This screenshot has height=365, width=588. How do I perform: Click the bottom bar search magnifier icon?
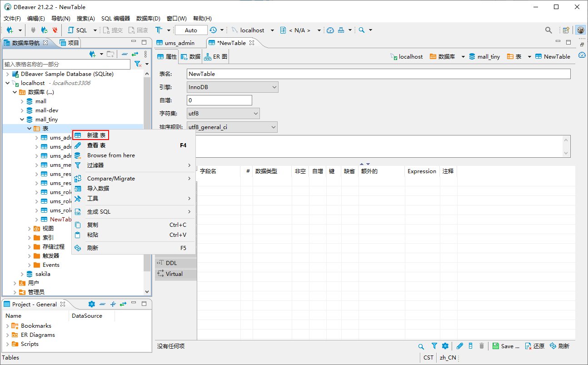[422, 346]
